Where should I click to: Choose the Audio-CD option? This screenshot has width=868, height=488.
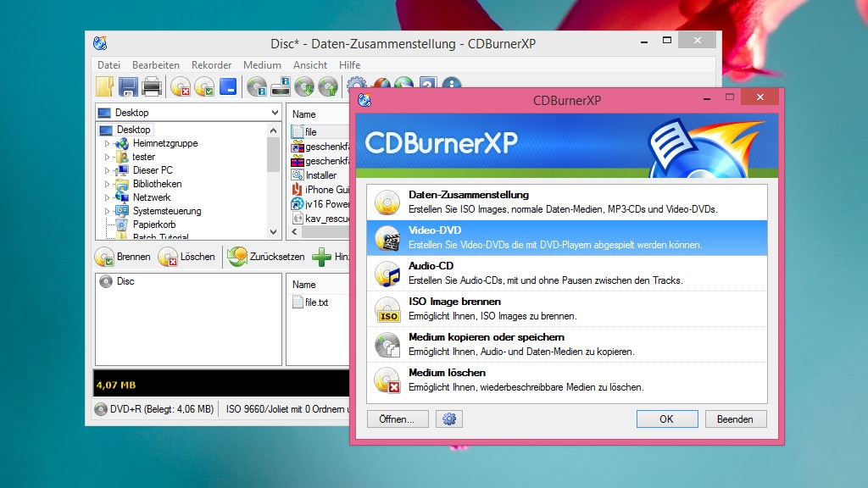[567, 274]
